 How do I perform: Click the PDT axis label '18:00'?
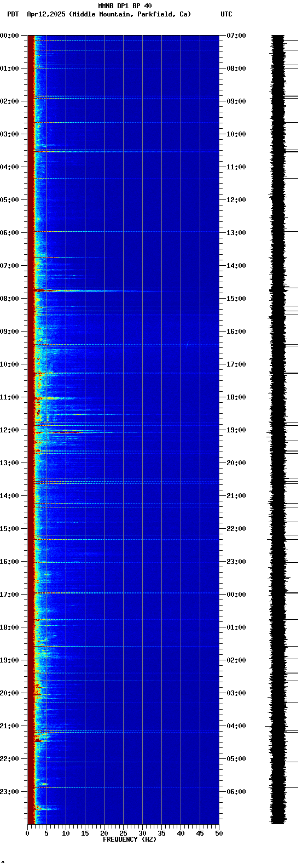coord(9,627)
